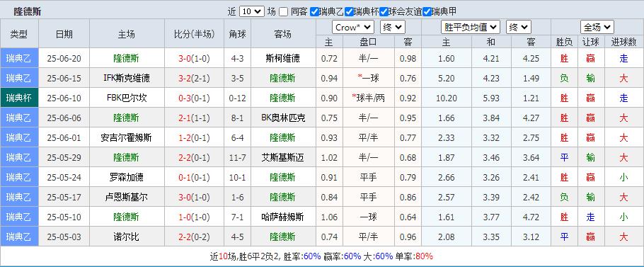Click the 5.20 home odds value
The image size is (644, 267).
click(447, 78)
